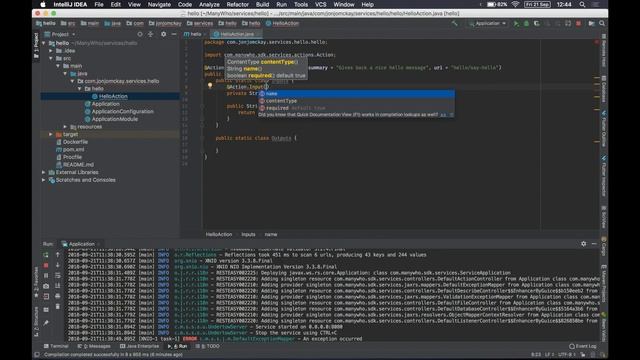Select Dockerfile in project tree
Image resolution: width=640 pixels, height=360 pixels.
click(75, 142)
